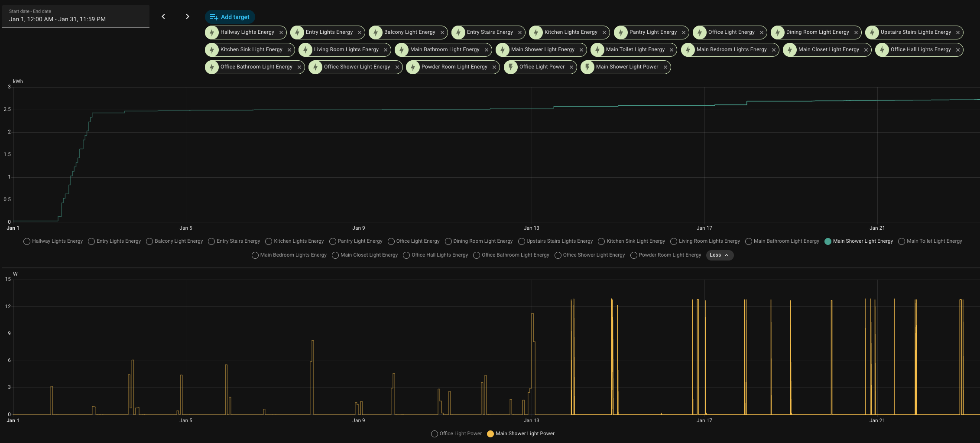Click the Office Hall Lights Energy chip icon
The image size is (980, 443).
click(x=882, y=50)
